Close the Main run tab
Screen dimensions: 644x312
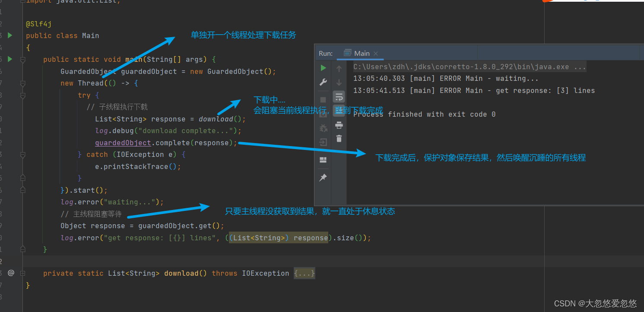click(x=376, y=54)
